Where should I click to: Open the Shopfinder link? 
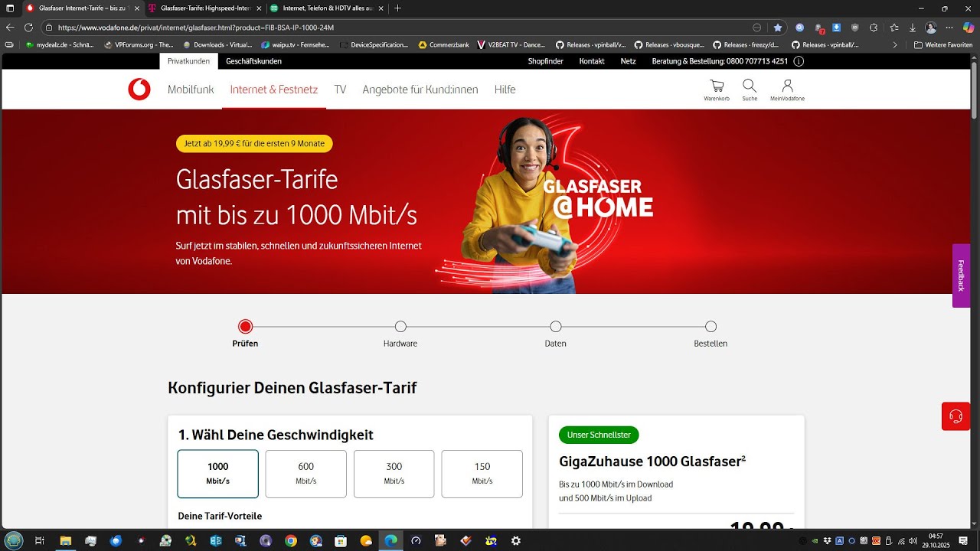tap(544, 61)
